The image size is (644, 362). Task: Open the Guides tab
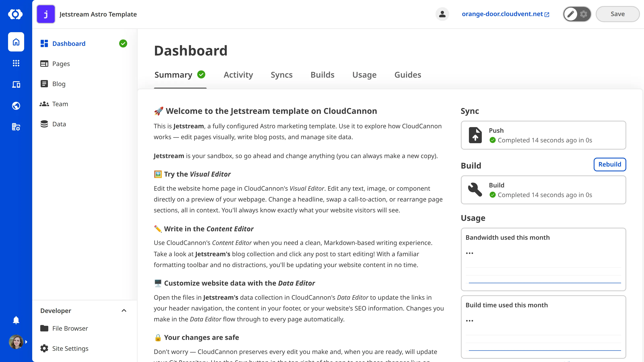[408, 75]
